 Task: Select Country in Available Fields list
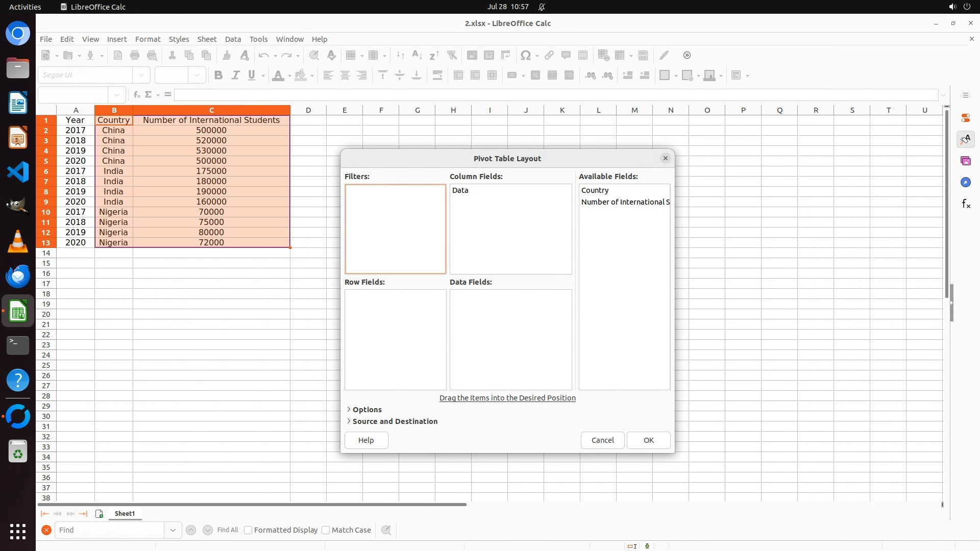(x=595, y=190)
